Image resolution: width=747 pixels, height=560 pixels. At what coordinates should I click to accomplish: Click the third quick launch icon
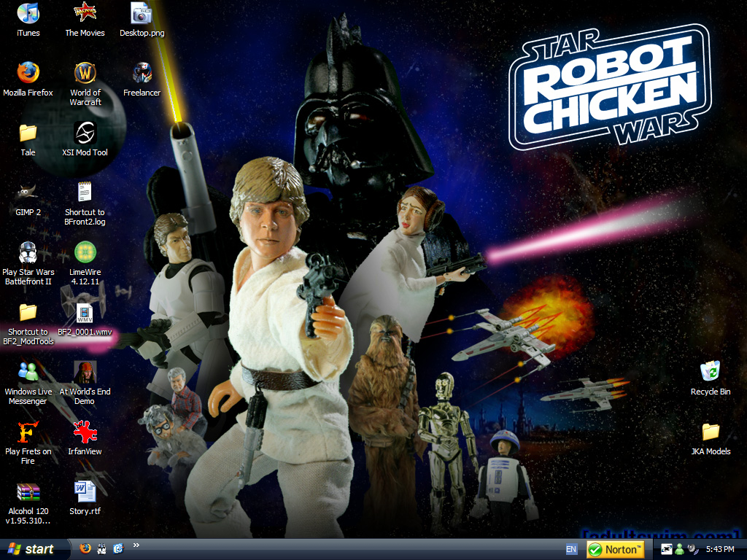[118, 548]
